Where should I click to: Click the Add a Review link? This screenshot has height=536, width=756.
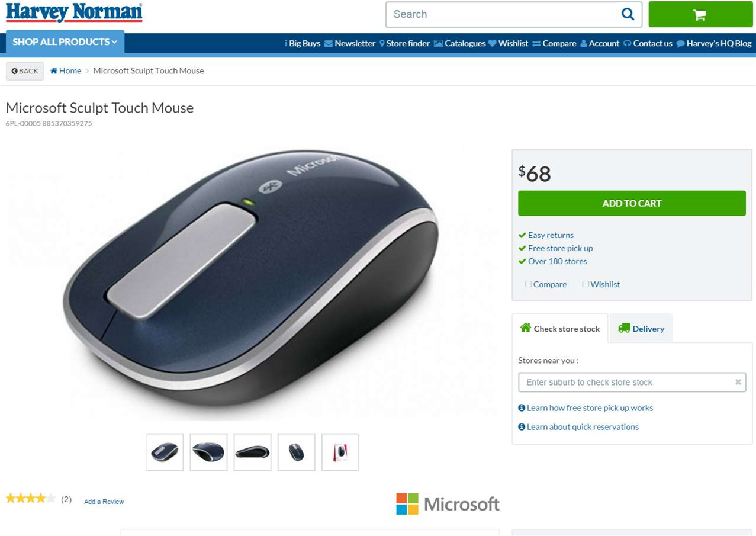pos(104,502)
